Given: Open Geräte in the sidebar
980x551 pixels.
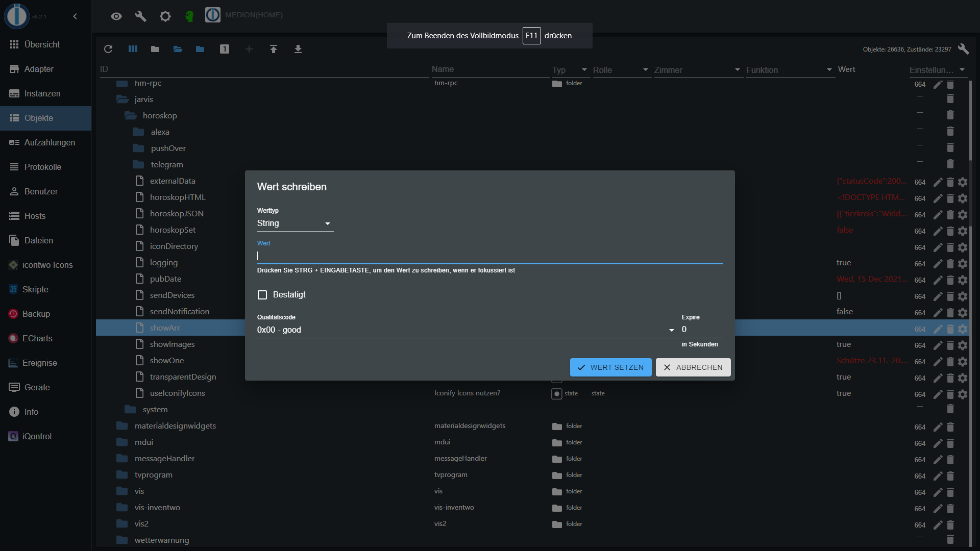Looking at the screenshot, I should pyautogui.click(x=46, y=387).
